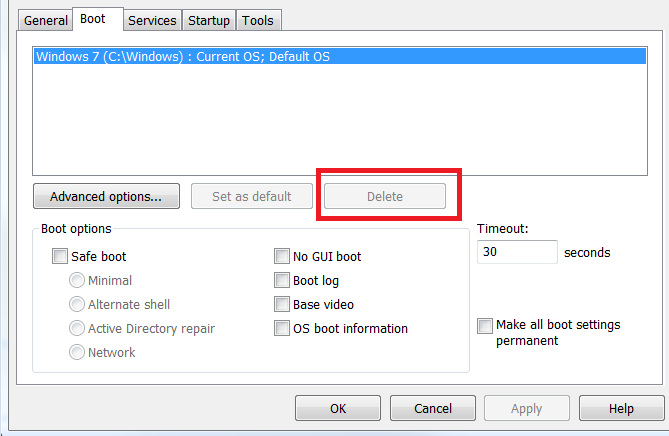
Task: Open Advanced options dialog
Action: pos(106,196)
